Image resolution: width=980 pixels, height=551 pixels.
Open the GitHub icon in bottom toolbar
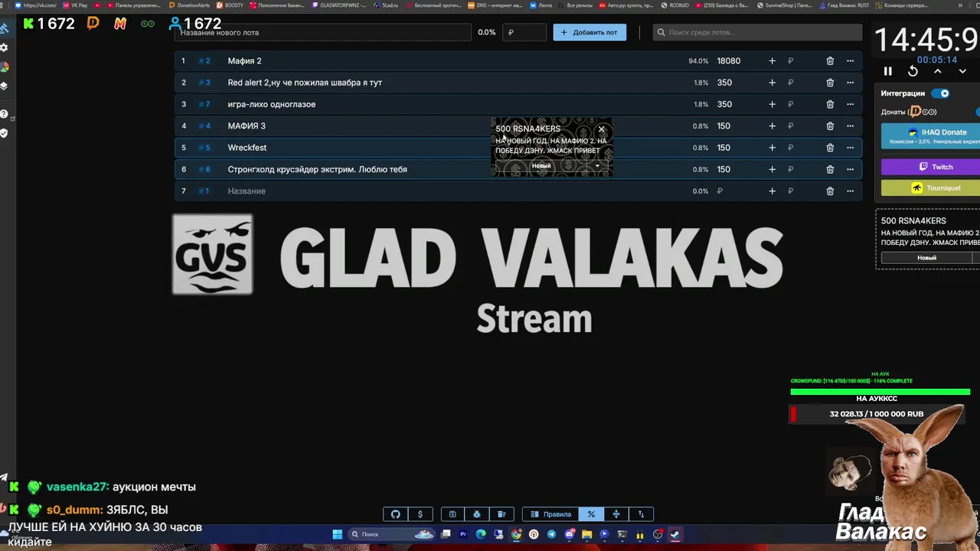[395, 514]
